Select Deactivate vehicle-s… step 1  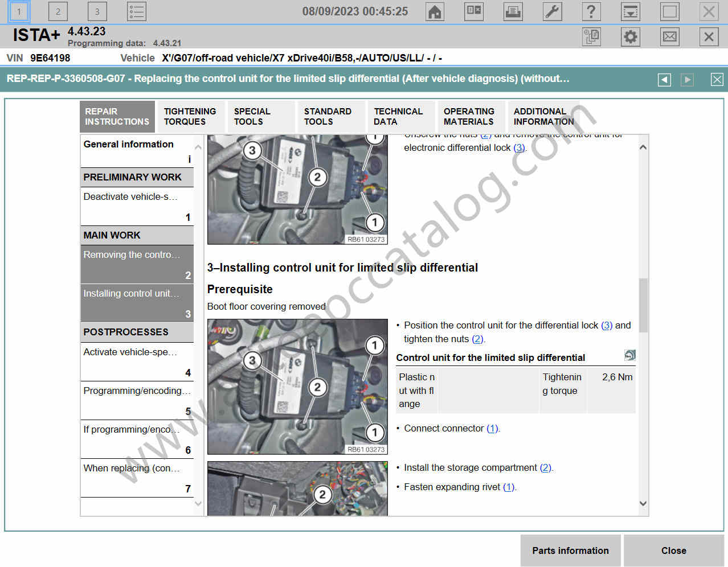(137, 207)
